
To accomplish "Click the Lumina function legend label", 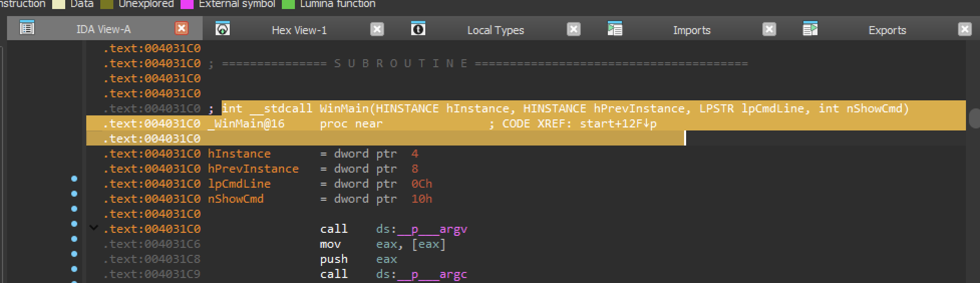I will point(338,4).
